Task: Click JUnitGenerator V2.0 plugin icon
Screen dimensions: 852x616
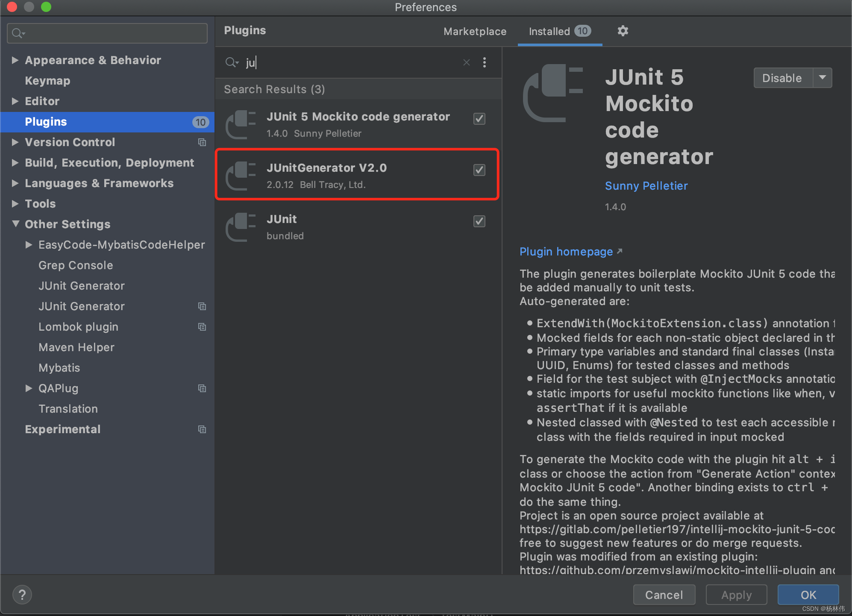Action: (241, 176)
